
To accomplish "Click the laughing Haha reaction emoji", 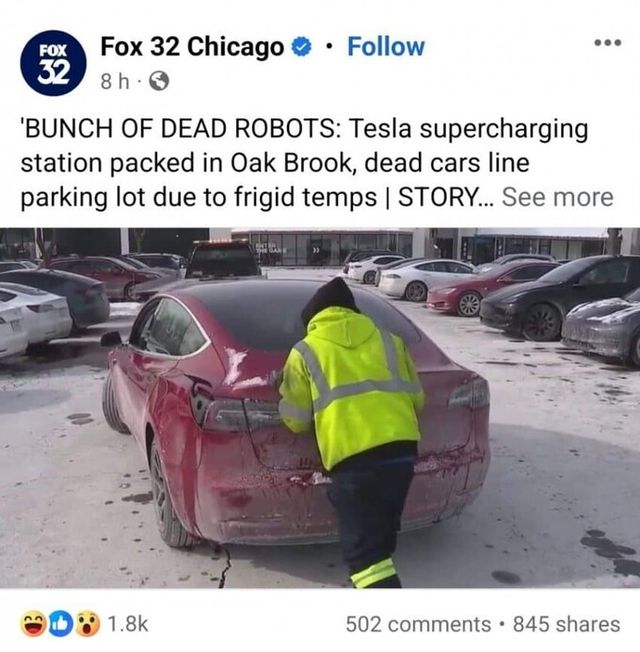I will pos(33,624).
